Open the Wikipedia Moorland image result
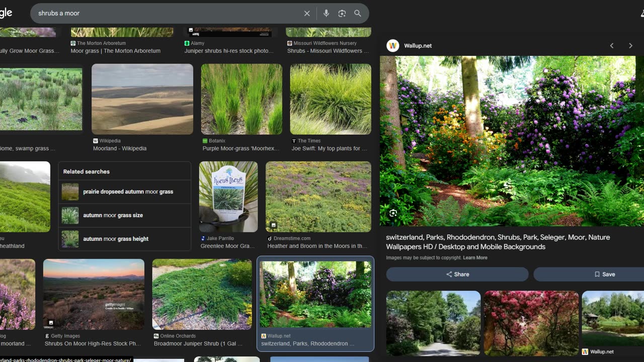Viewport: 644px width, 362px height. pos(142,99)
